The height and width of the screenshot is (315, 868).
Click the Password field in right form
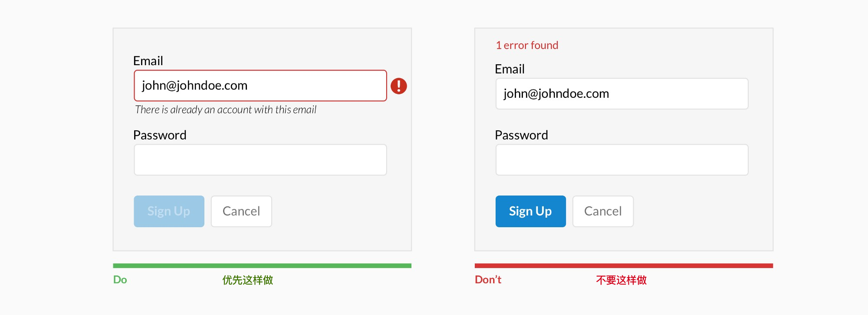click(x=622, y=160)
